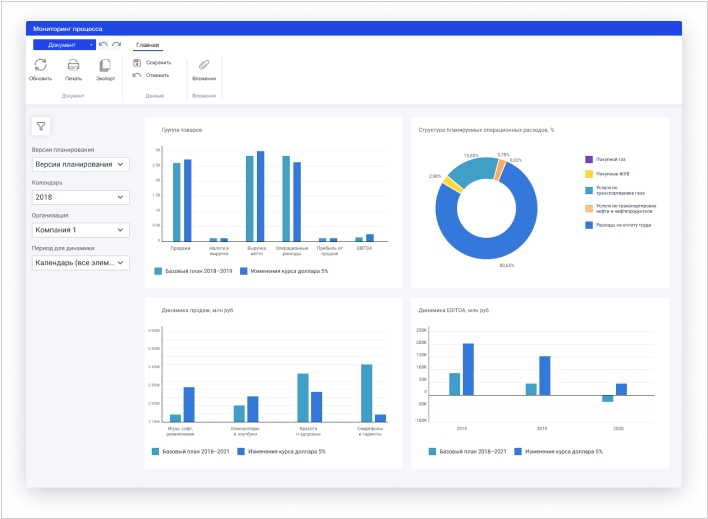The height and width of the screenshot is (519, 708).
Task: Click Изменения курса доллара legend in Динамика EBITDA chart
Action: coord(559,451)
